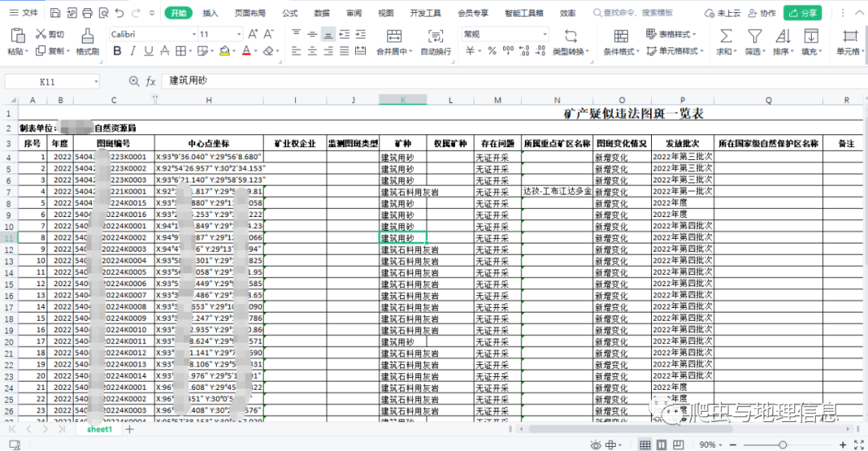Toggle bold formatting
The height and width of the screenshot is (451, 868).
click(117, 51)
